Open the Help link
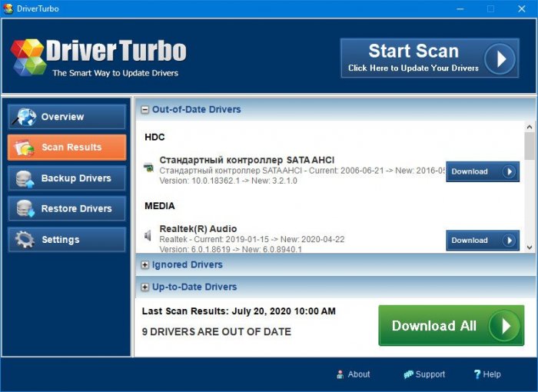538x392 pixels. coord(487,374)
